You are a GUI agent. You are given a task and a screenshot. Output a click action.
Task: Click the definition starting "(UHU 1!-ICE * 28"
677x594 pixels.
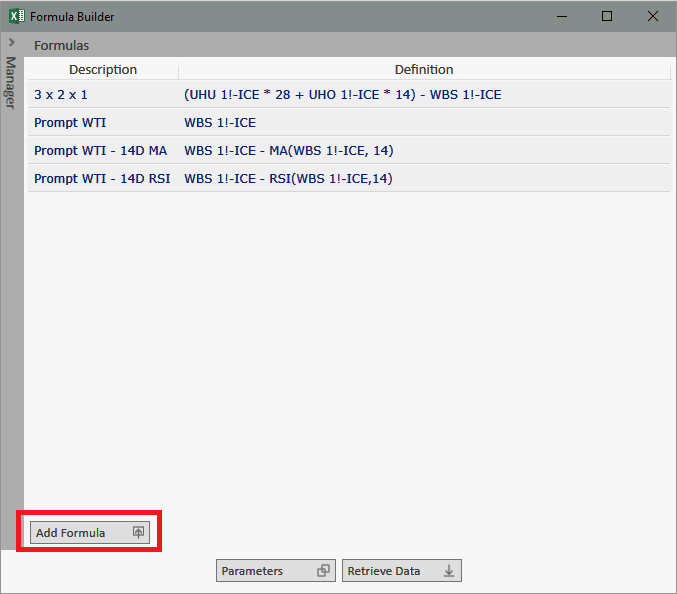tap(343, 95)
